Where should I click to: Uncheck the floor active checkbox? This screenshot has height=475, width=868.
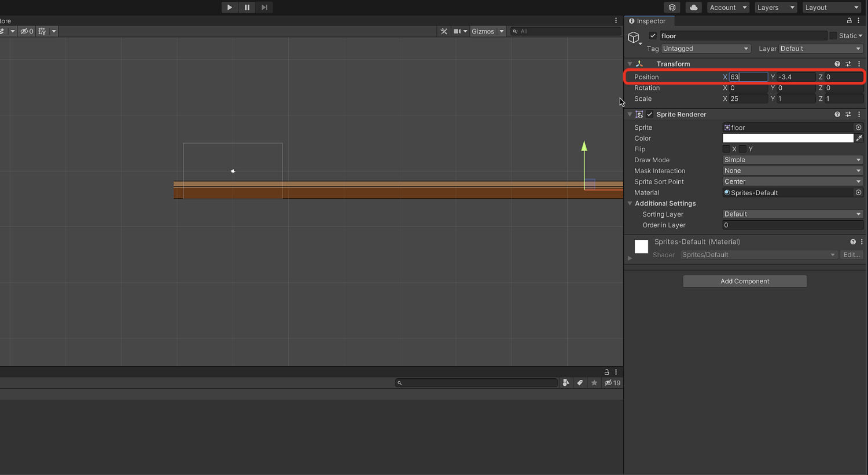click(x=653, y=36)
